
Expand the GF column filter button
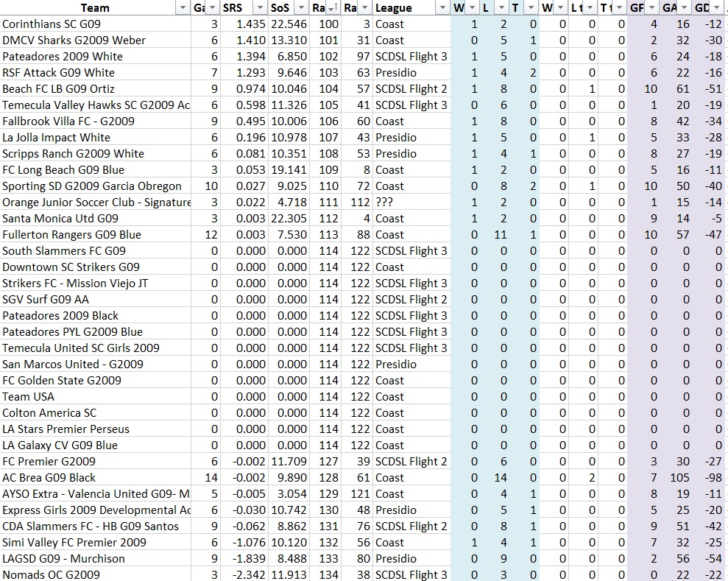tap(652, 7)
